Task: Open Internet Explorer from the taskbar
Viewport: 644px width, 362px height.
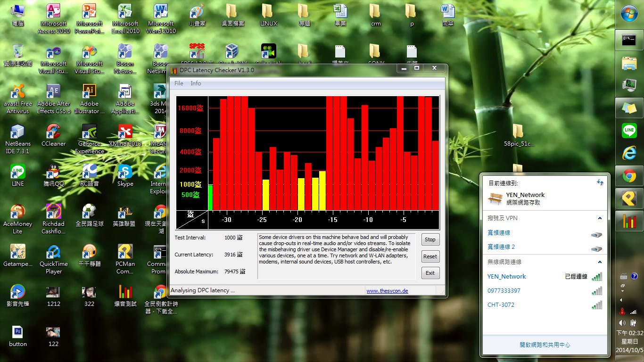Action: pos(629,153)
